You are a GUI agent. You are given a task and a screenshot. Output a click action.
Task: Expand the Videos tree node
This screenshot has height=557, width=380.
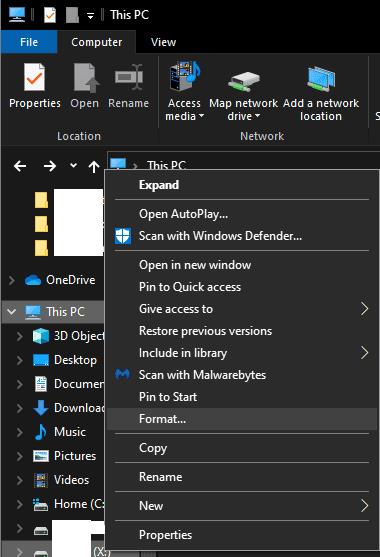click(20, 480)
